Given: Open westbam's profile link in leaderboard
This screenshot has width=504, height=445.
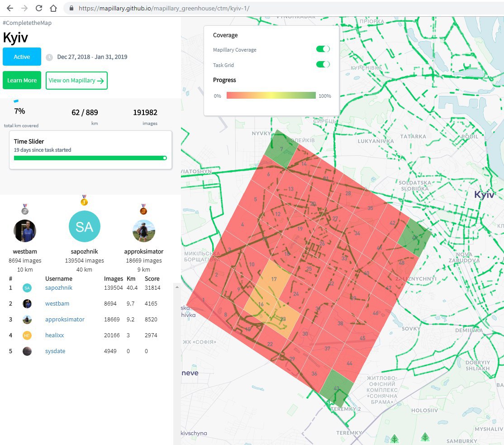Looking at the screenshot, I should tap(57, 303).
